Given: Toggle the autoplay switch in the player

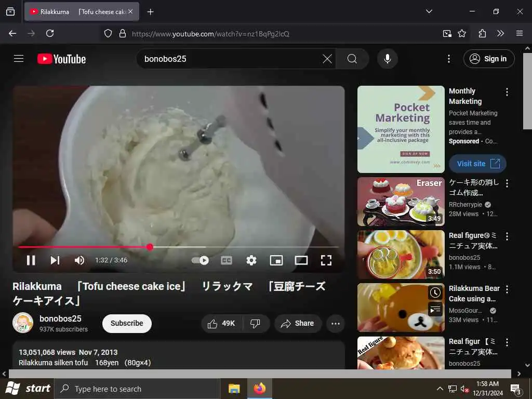Looking at the screenshot, I should 200,260.
